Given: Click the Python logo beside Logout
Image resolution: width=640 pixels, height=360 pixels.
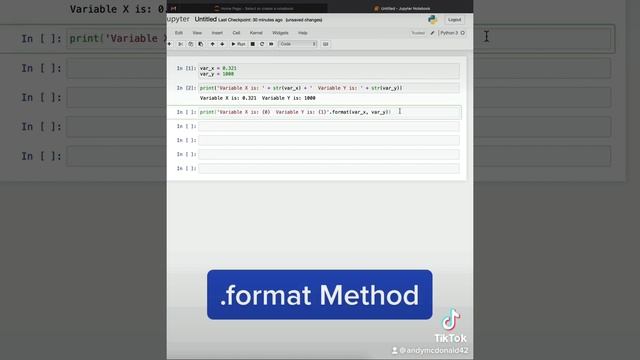Looking at the screenshot, I should pyautogui.click(x=433, y=20).
